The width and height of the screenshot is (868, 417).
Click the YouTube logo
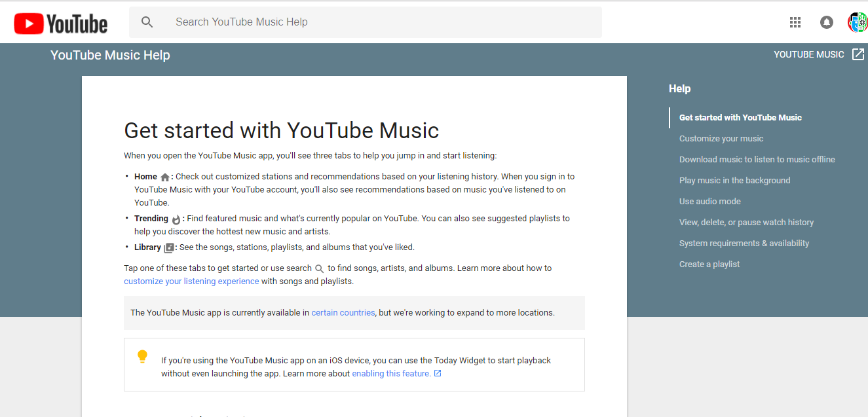coord(61,24)
